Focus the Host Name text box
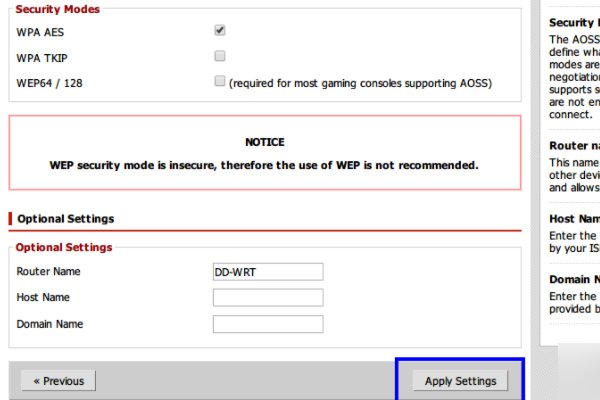This screenshot has height=400, width=600. [x=268, y=298]
